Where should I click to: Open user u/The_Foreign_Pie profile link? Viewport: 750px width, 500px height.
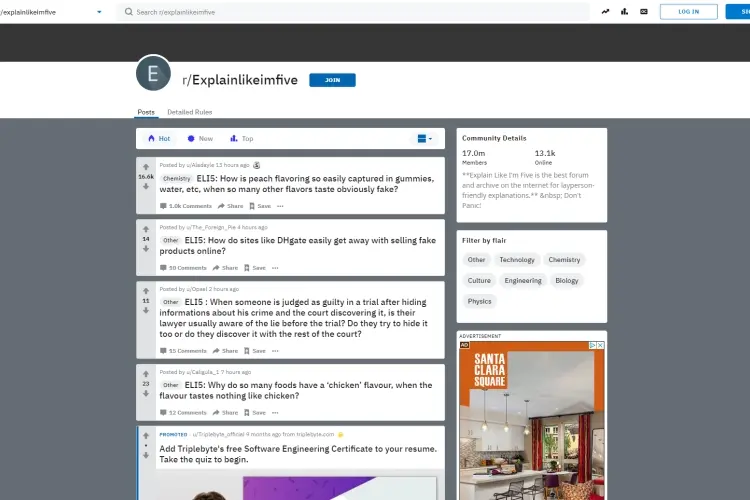point(211,227)
